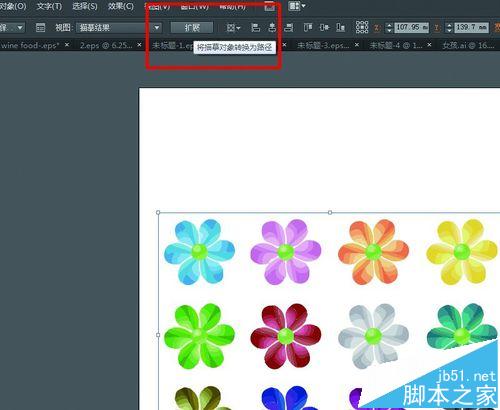Click the Y value field 139.7 mm

pyautogui.click(x=472, y=27)
